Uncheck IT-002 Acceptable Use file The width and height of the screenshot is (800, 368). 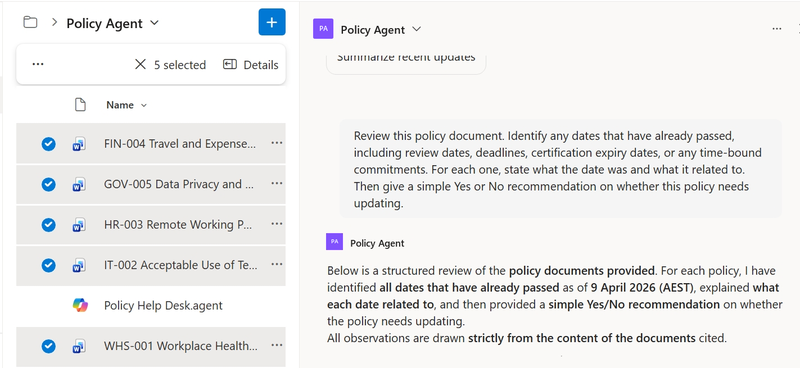48,265
